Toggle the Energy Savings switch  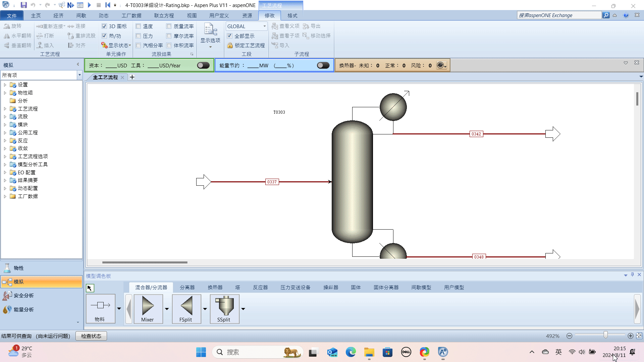click(x=323, y=65)
